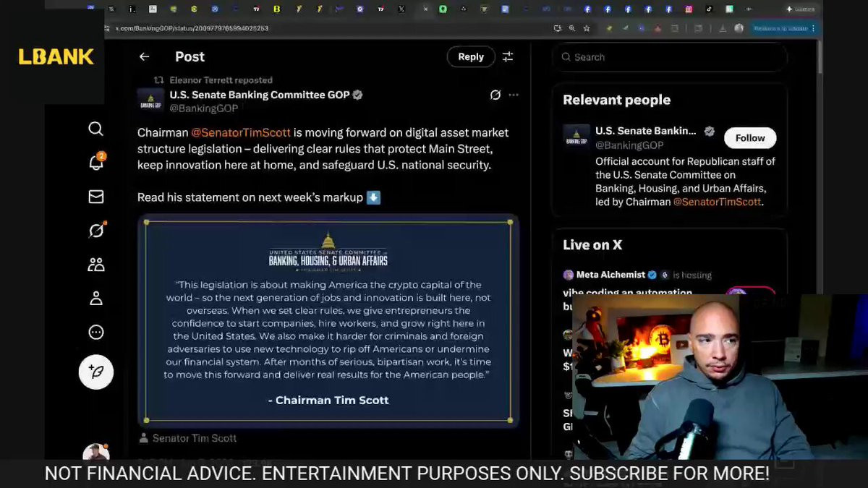Image resolution: width=868 pixels, height=488 pixels.
Task: Open Grok from the left sidebar
Action: pos(96,230)
